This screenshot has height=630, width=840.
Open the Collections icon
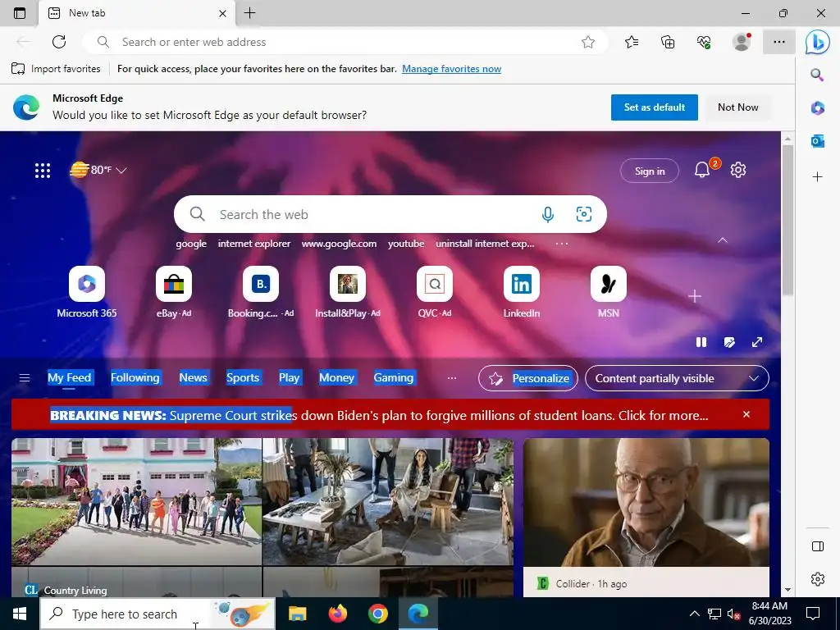tap(668, 42)
